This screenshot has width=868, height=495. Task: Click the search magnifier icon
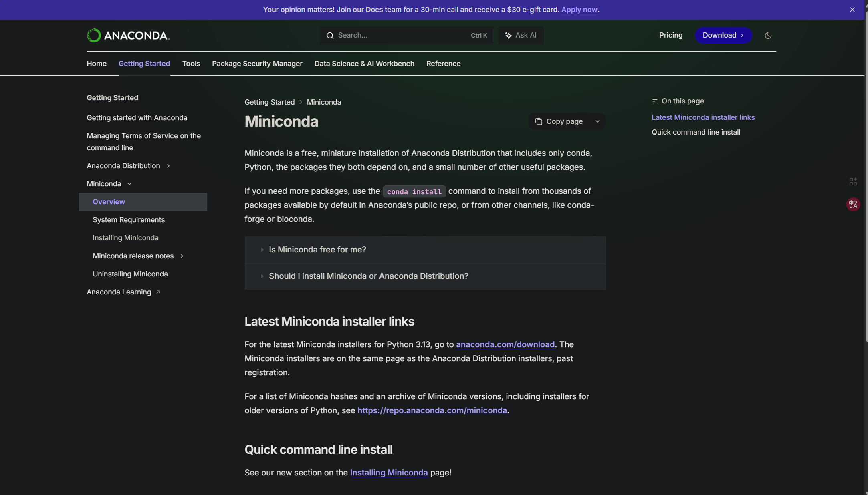330,36
